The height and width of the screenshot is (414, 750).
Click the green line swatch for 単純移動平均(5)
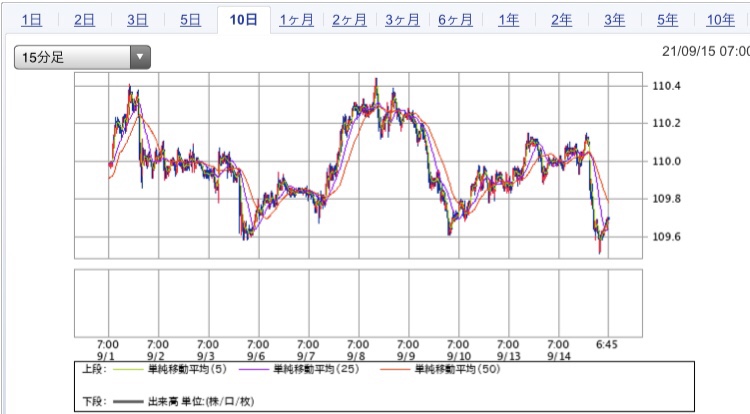[x=128, y=370]
